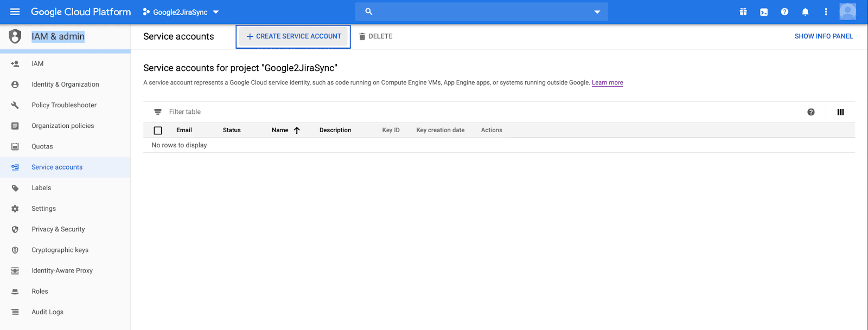868x330 pixels.
Task: Select Service accounts in sidebar
Action: click(65, 167)
